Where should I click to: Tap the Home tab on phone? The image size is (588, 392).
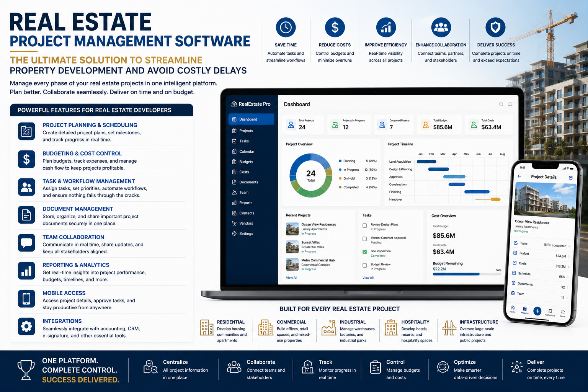tap(513, 309)
